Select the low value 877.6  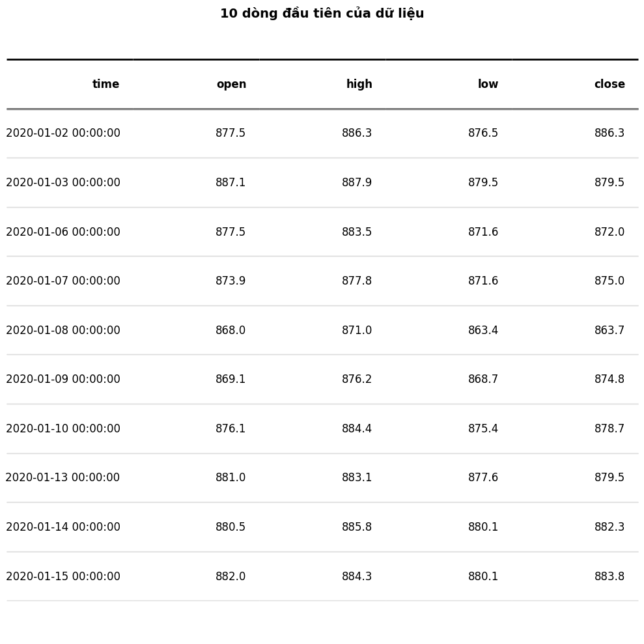pos(483,478)
